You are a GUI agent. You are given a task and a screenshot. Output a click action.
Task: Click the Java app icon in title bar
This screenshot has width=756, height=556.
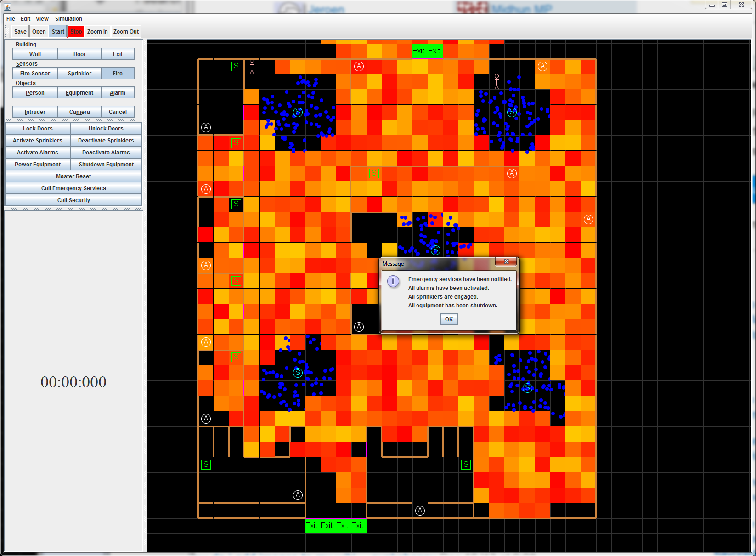[x=7, y=6]
